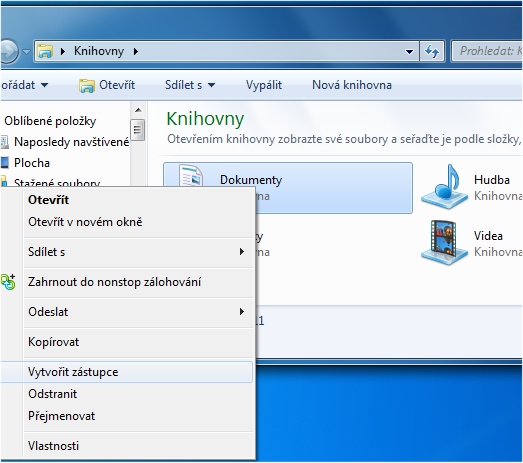This screenshot has width=523, height=463.
Task: Click the Otevřít toolbar button
Action: 107,85
